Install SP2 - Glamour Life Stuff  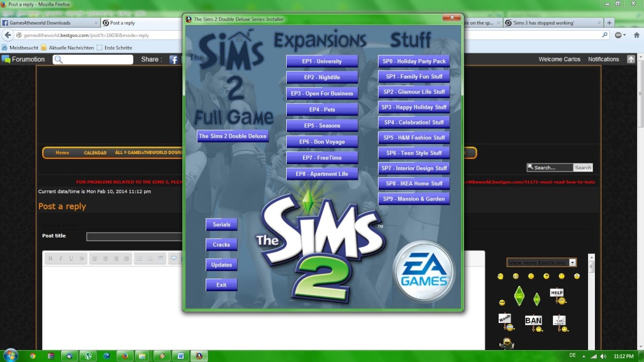tap(414, 92)
